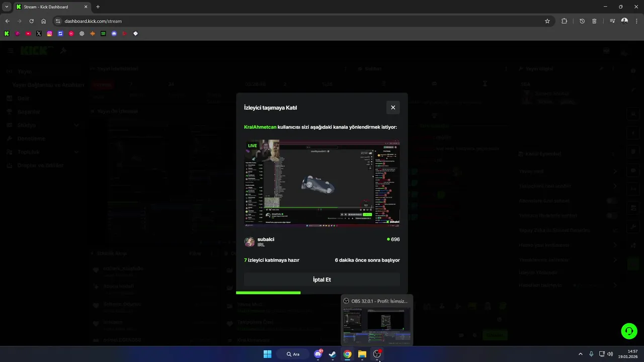Open File Explorer from the taskbar
The image size is (644, 362).
(x=362, y=354)
